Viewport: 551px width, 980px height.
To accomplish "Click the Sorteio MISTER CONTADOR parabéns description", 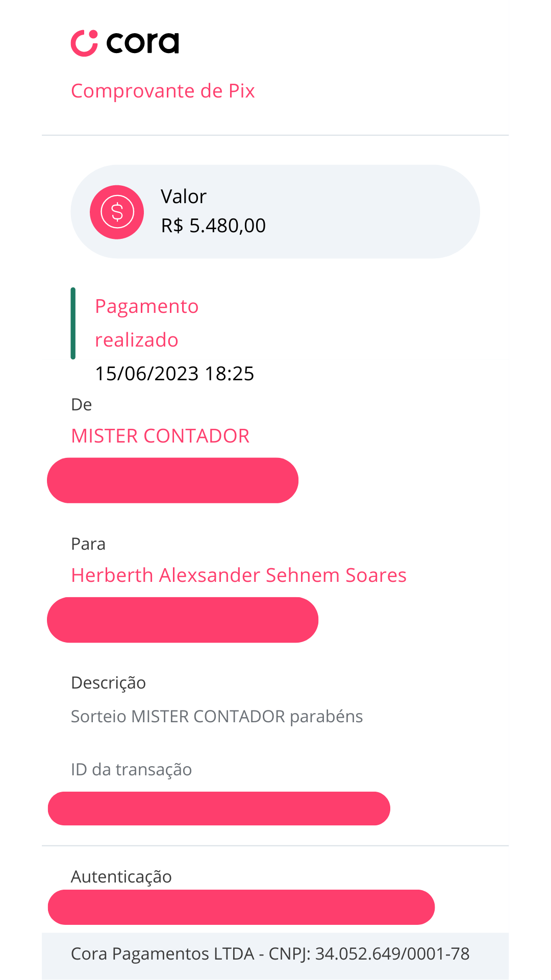I will point(217,717).
